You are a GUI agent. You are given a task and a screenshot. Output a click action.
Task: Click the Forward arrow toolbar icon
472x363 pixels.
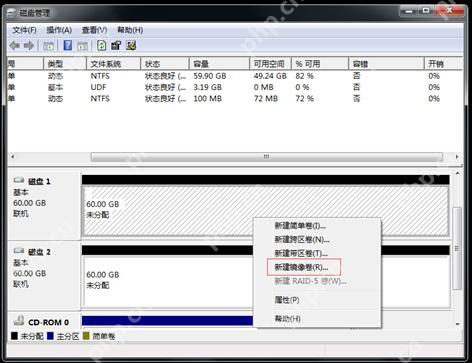pos(29,46)
